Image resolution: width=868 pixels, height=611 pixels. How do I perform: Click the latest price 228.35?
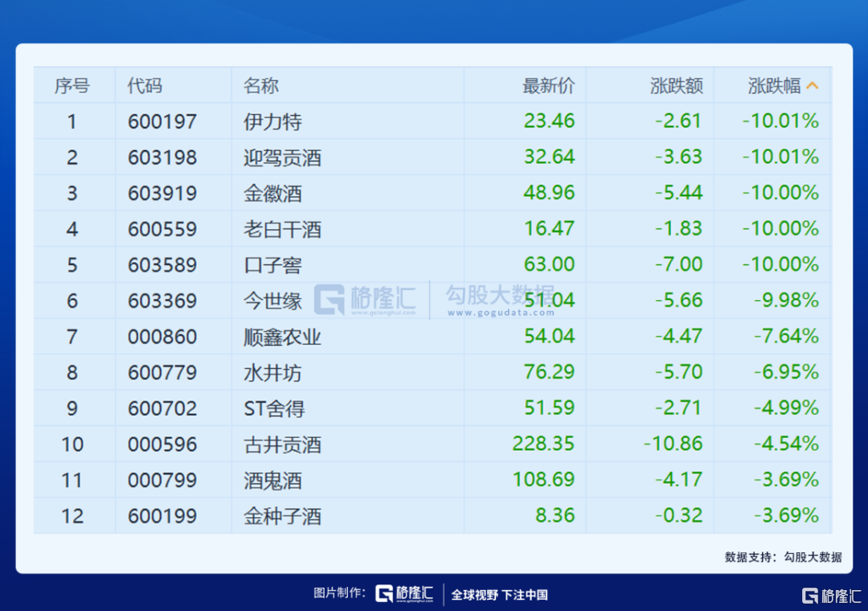click(543, 444)
